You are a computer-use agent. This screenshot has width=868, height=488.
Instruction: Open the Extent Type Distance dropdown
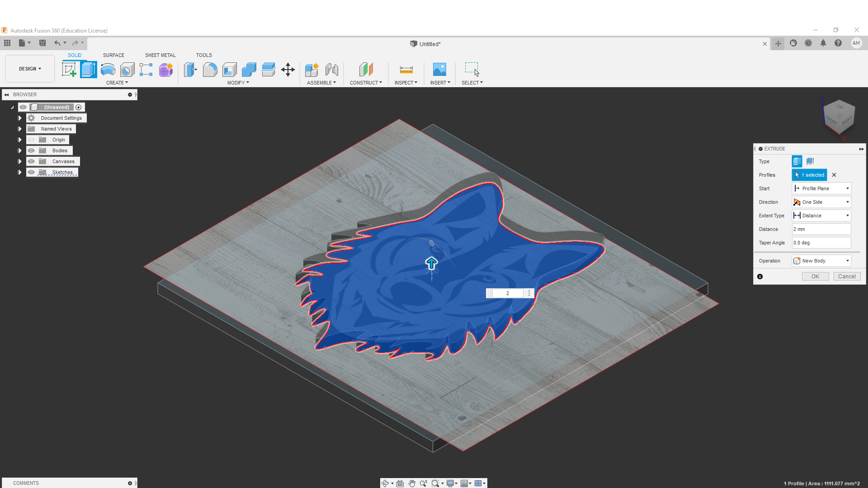click(x=821, y=216)
